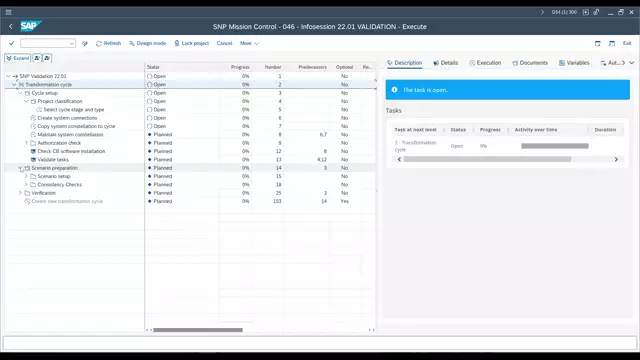Viewport: 640px width, 360px height.
Task: Click the icon immediately left of Exit
Action: point(612,43)
